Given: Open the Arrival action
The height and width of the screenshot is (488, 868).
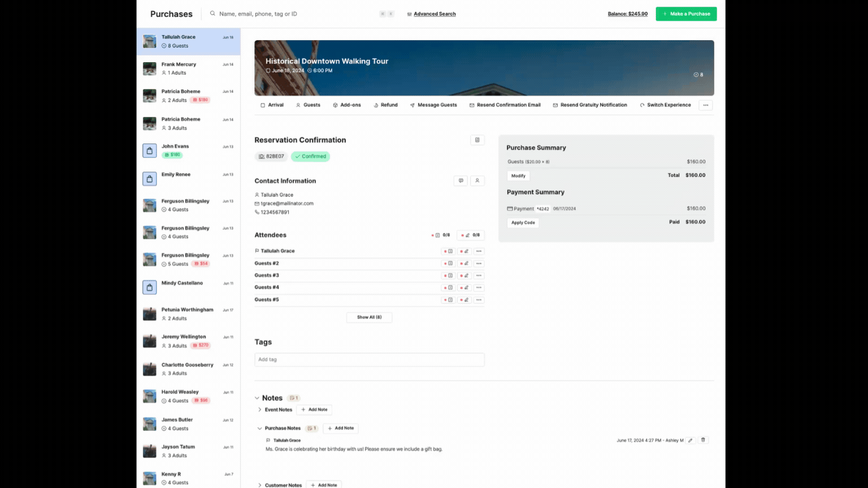Looking at the screenshot, I should tap(272, 105).
